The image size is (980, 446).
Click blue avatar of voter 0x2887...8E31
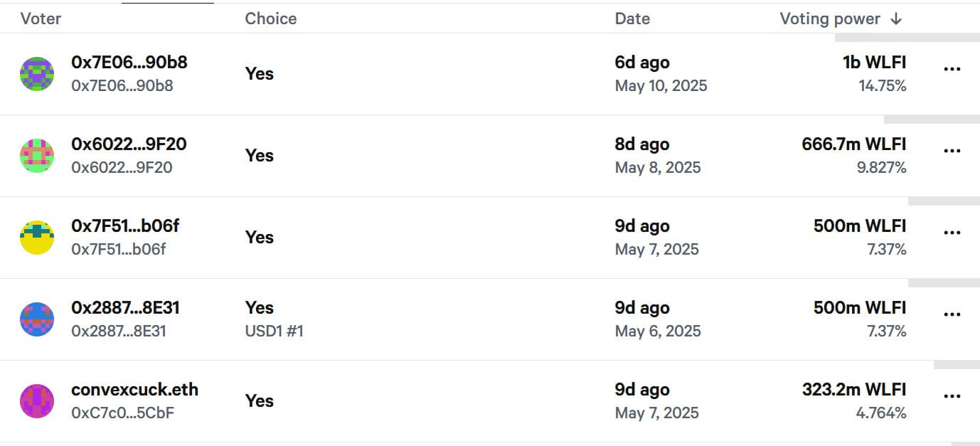point(37,319)
